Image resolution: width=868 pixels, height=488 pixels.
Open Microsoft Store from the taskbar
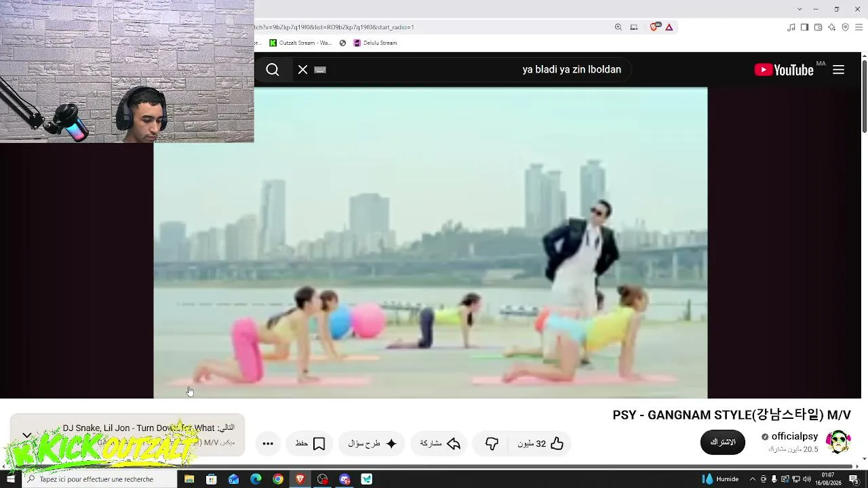[212, 479]
